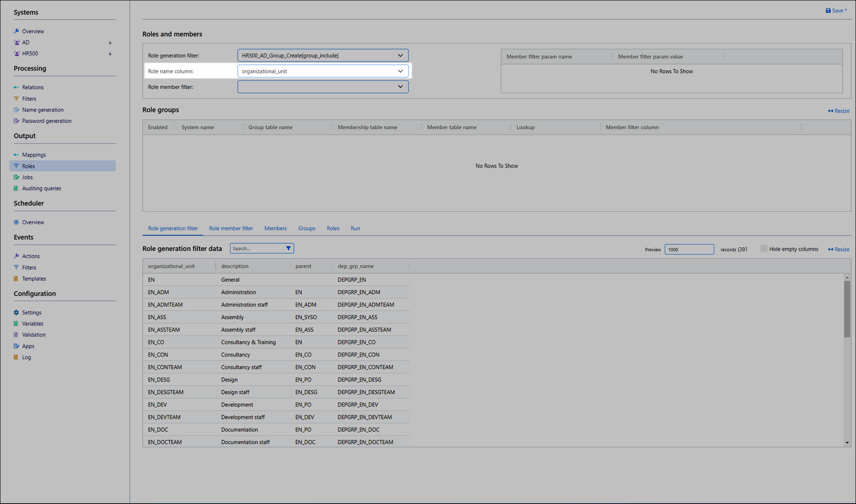856x504 pixels.
Task: Click the Preview records input field
Action: tap(689, 249)
